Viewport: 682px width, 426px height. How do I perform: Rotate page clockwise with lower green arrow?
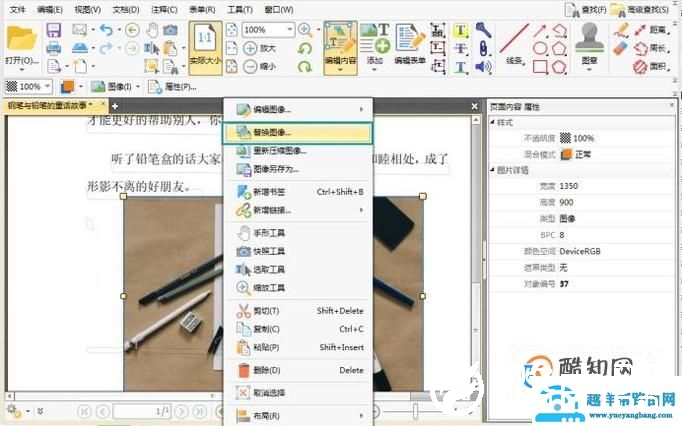pyautogui.click(x=305, y=67)
